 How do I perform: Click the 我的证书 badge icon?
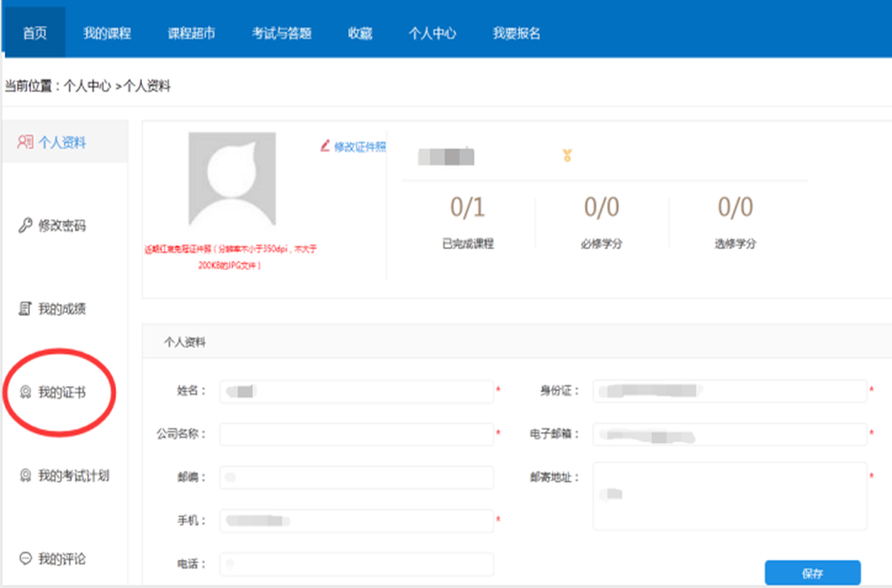coord(26,393)
